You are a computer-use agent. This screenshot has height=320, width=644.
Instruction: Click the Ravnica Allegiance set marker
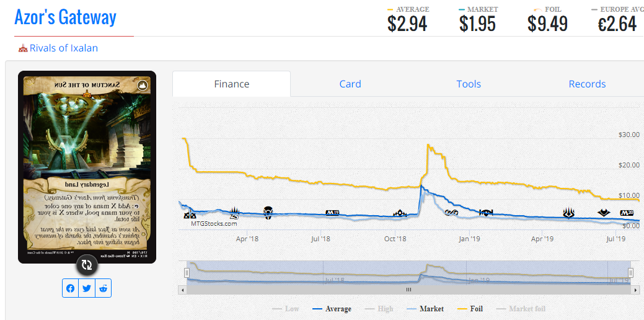pyautogui.click(x=487, y=213)
